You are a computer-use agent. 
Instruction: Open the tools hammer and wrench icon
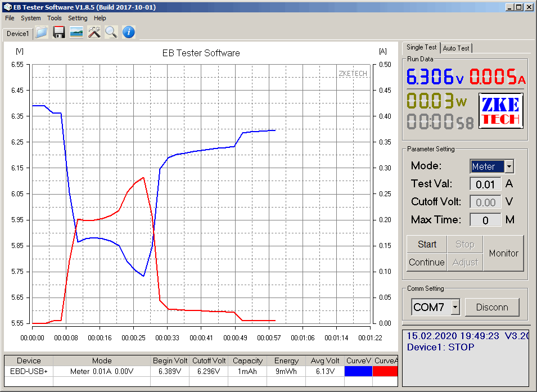coord(94,33)
